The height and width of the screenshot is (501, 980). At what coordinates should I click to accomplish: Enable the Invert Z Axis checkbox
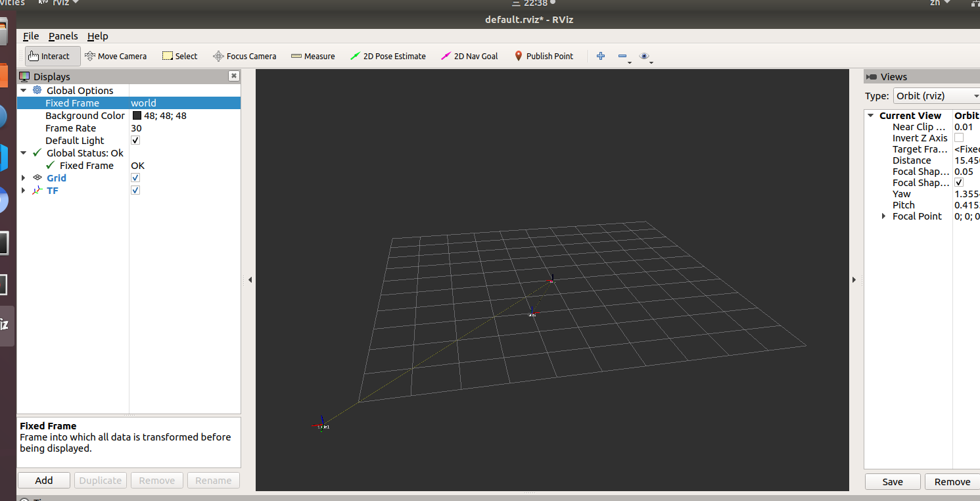959,138
